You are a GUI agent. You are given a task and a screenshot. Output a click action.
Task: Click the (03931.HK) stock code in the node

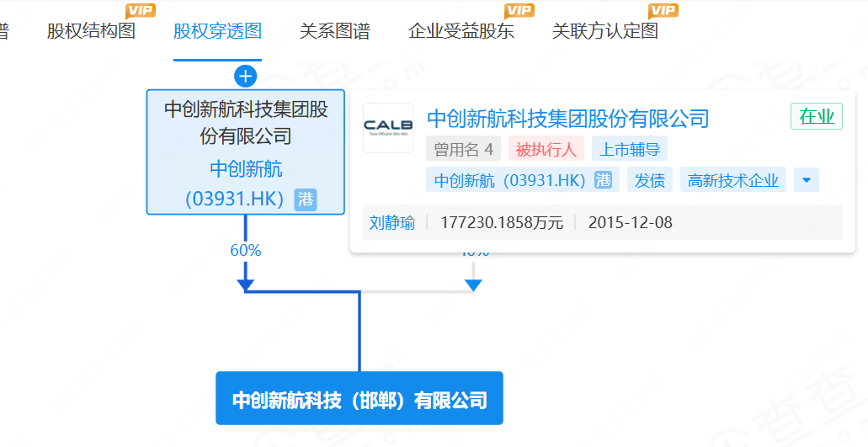(235, 200)
